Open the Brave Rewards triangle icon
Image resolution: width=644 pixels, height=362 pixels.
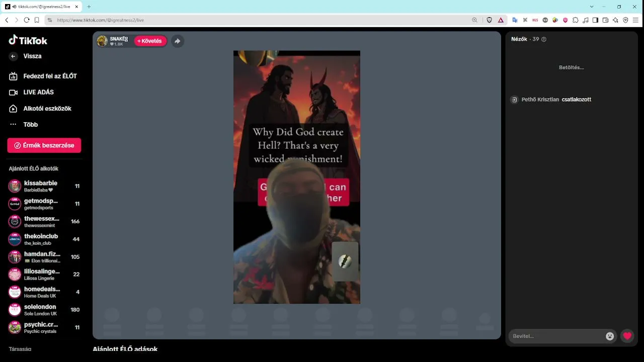pyautogui.click(x=501, y=20)
